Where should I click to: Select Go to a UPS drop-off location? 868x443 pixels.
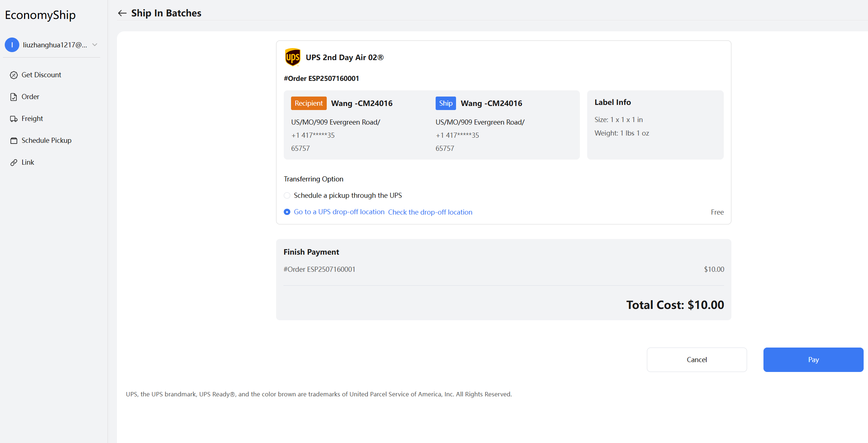click(x=287, y=212)
